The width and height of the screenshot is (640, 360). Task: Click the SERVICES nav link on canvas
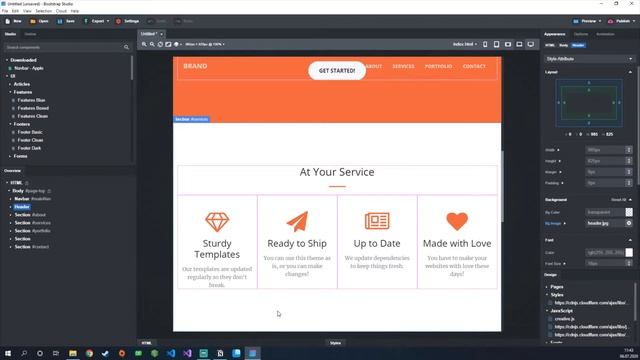pyautogui.click(x=403, y=66)
